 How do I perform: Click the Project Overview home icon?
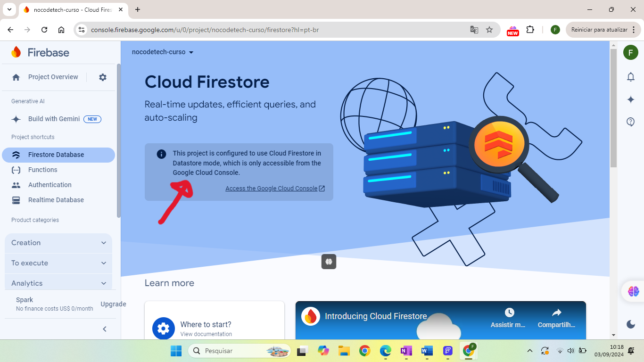tap(16, 77)
